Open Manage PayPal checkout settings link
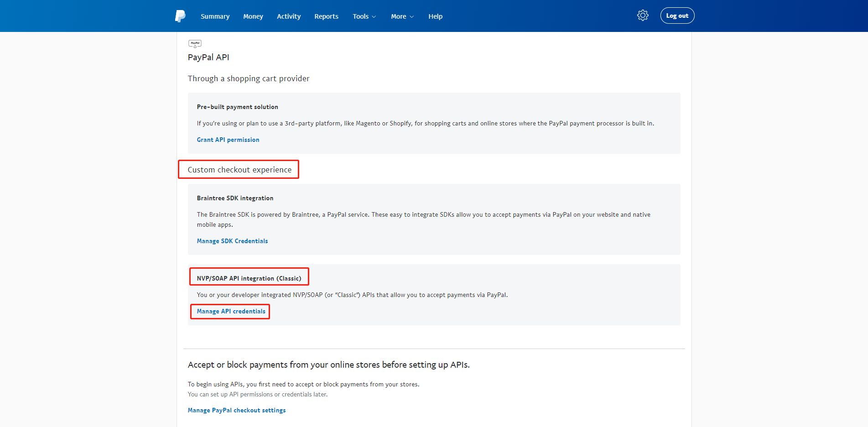 tap(237, 410)
